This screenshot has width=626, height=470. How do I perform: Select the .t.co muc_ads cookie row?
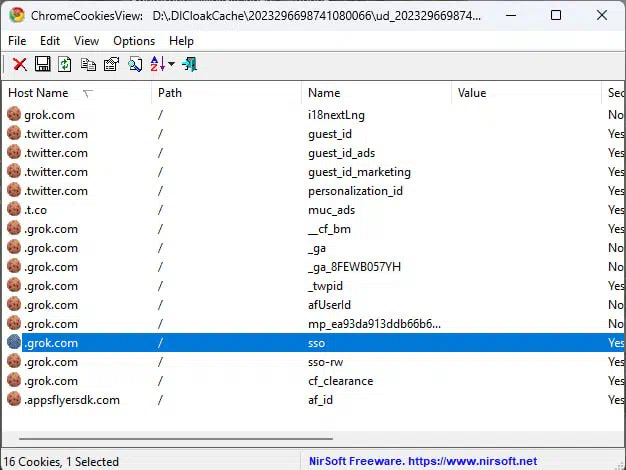coord(331,210)
